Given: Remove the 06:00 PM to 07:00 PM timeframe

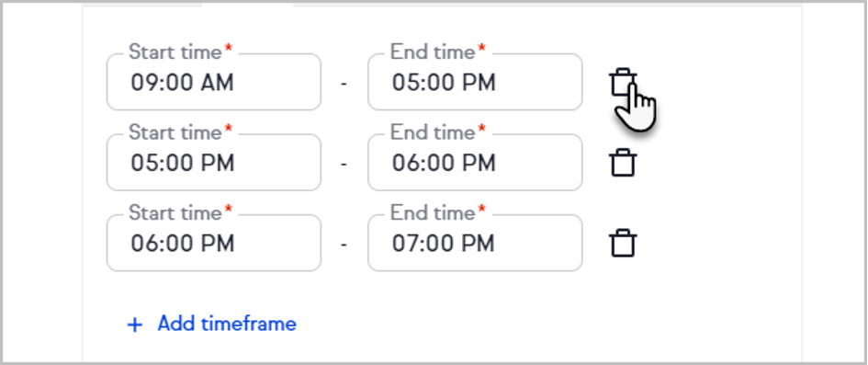Looking at the screenshot, I should click(623, 243).
